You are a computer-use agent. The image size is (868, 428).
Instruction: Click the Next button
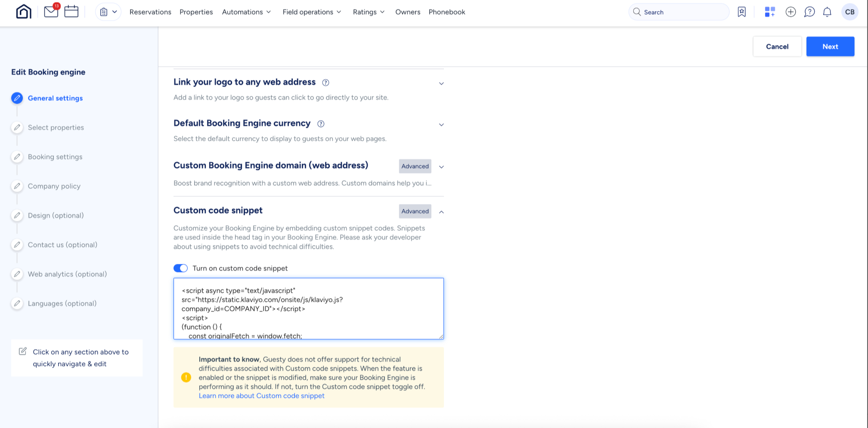[830, 47]
